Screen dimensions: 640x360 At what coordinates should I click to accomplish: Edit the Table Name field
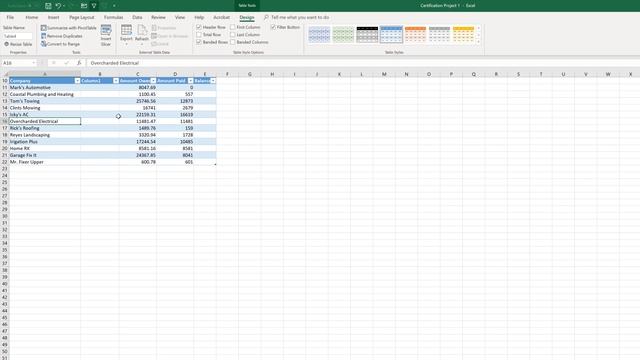click(x=18, y=36)
